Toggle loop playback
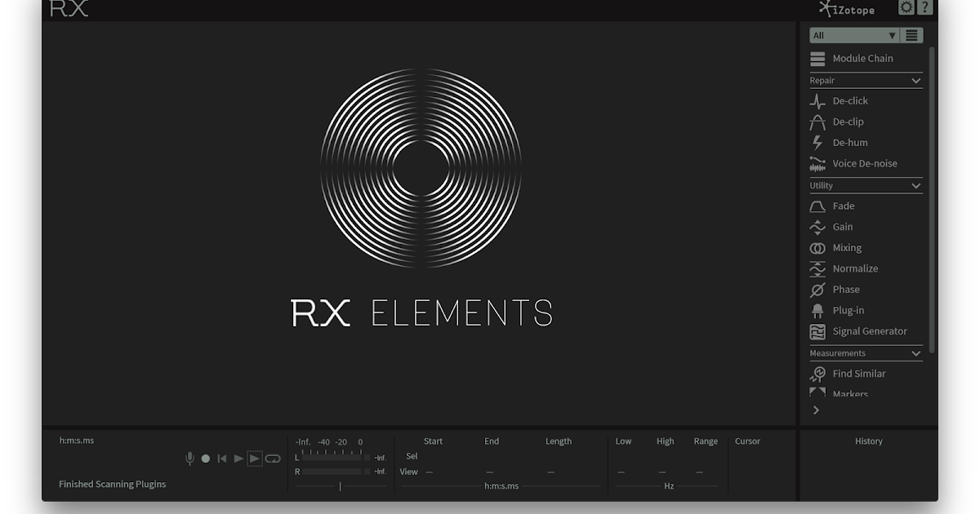Image resolution: width=980 pixels, height=514 pixels. click(273, 459)
